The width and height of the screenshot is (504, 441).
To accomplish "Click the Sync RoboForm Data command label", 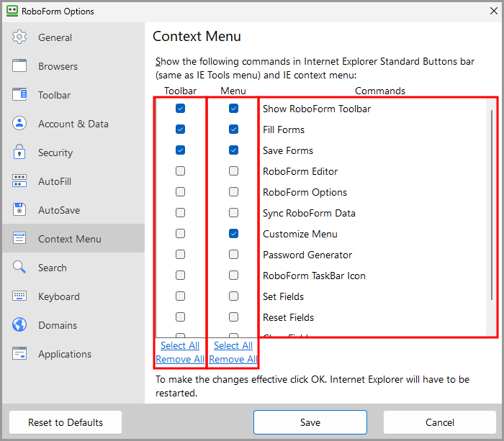I will tap(309, 213).
